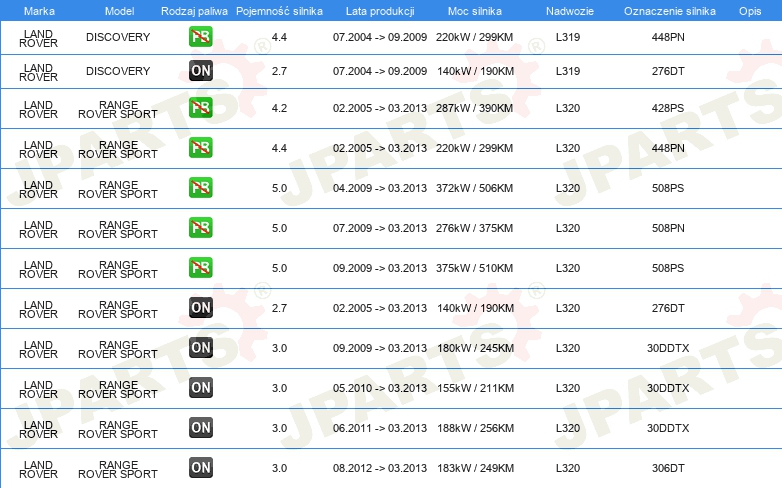Click the Moc silnika column header

(x=475, y=11)
